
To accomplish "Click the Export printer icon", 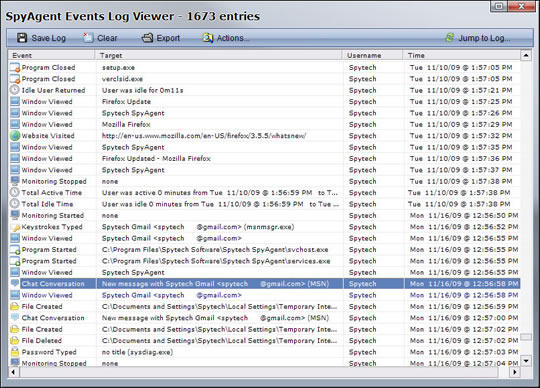I will 147,38.
